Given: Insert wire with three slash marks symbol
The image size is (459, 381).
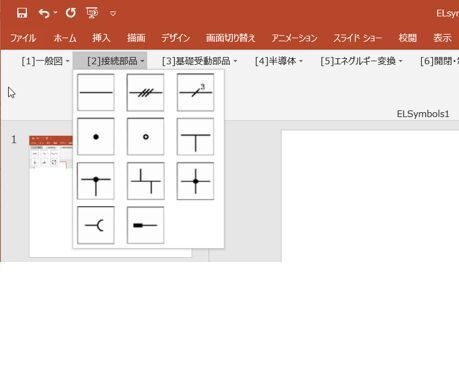Looking at the screenshot, I should pyautogui.click(x=145, y=92).
